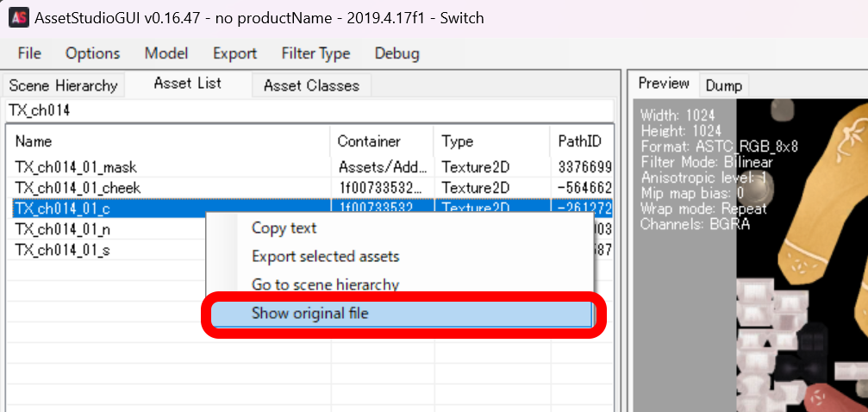Switch to the Asset Classes tab
This screenshot has width=868, height=412.
point(311,86)
